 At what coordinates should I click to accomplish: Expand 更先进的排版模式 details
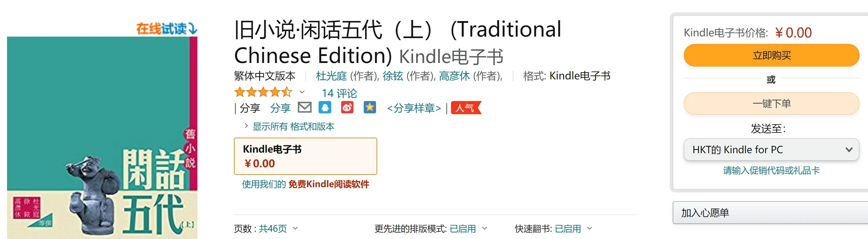(485, 228)
